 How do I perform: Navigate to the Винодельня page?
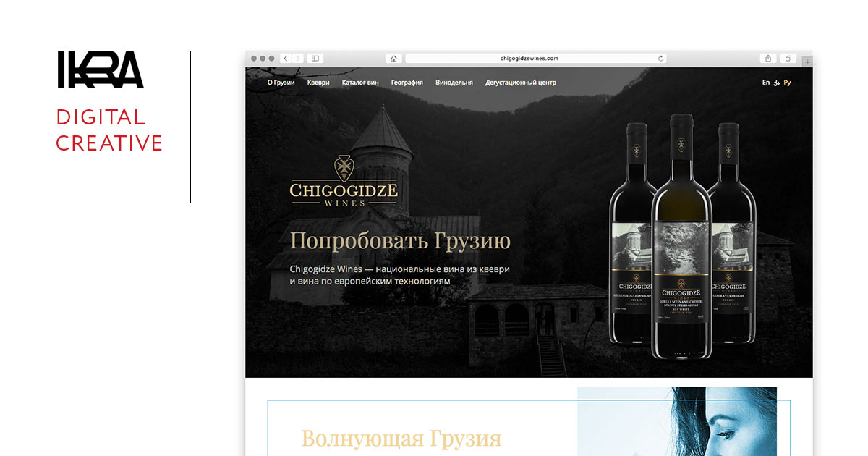click(x=454, y=83)
